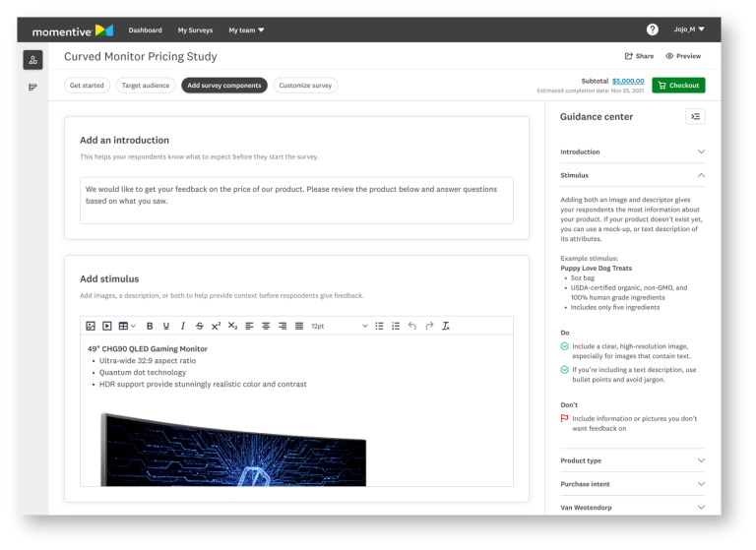Insert numbered list
Viewport: 756px width, 550px height.
[396, 327]
